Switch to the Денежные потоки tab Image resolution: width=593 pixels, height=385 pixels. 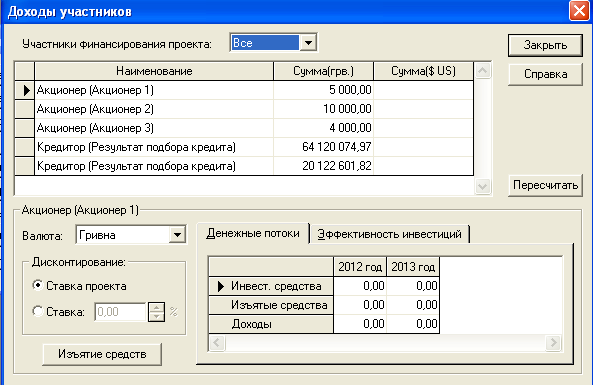click(x=253, y=233)
